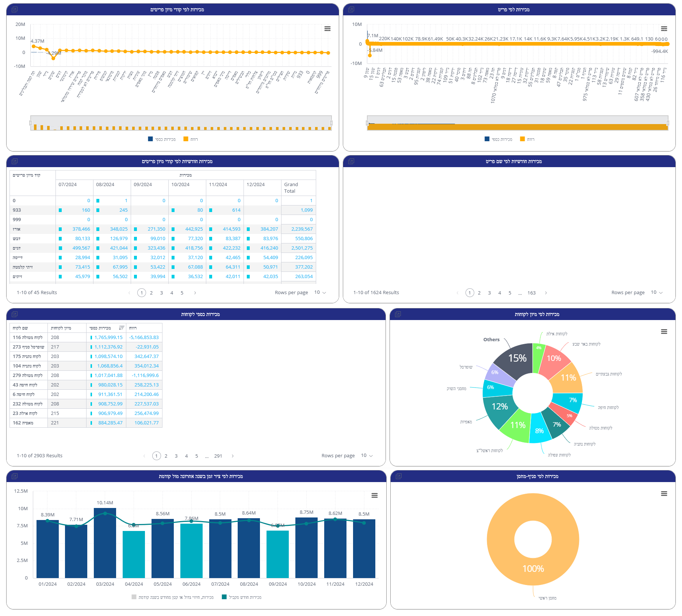
Task: Toggle the teal מכירות חודש מקביל legend in the timeline chart
Action: point(242,597)
